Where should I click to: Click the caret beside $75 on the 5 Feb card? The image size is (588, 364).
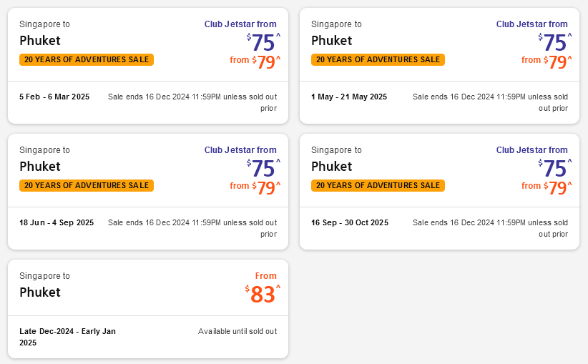coord(278,35)
